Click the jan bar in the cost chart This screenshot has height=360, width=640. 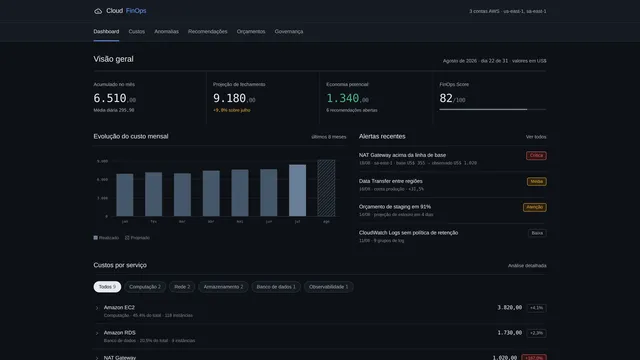125,195
